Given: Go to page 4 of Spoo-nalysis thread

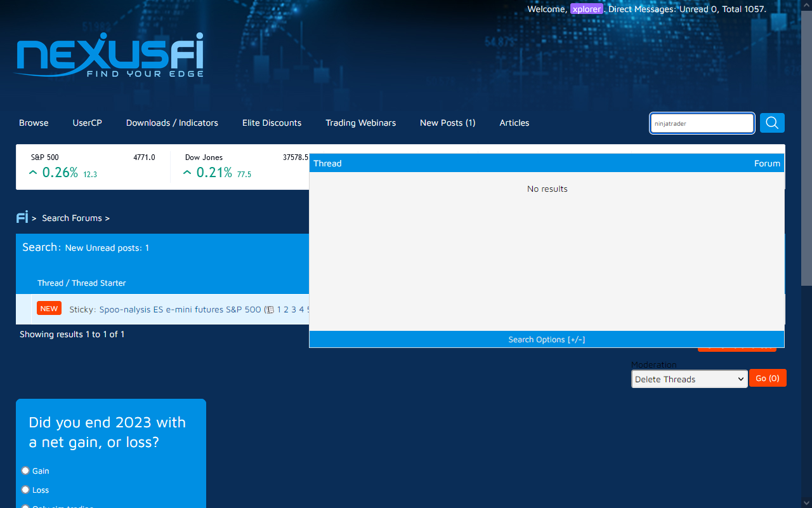Looking at the screenshot, I should pyautogui.click(x=302, y=309).
